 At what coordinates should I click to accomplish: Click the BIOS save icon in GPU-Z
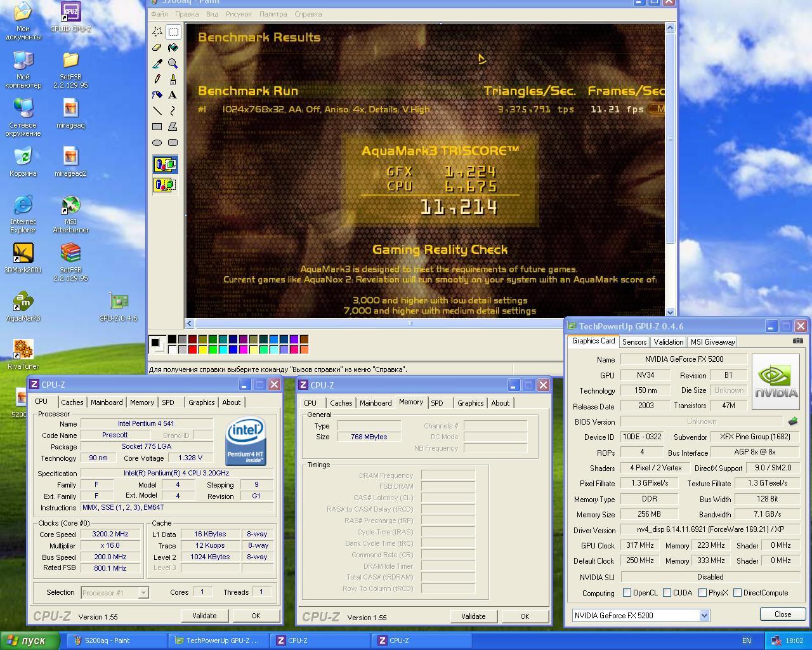coord(793,421)
